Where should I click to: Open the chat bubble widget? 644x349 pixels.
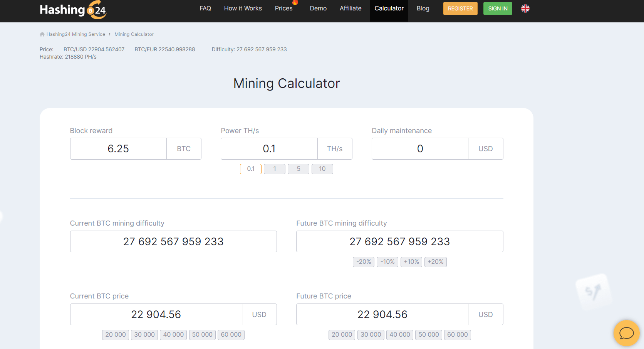coord(626,333)
